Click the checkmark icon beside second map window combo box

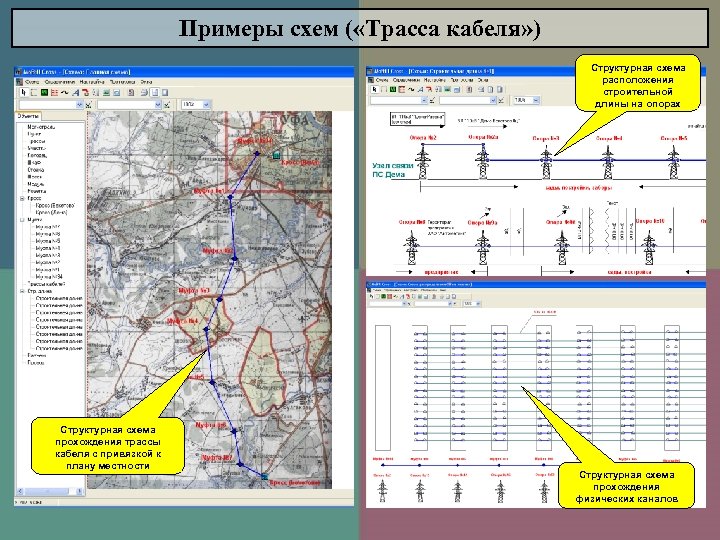coord(167,105)
